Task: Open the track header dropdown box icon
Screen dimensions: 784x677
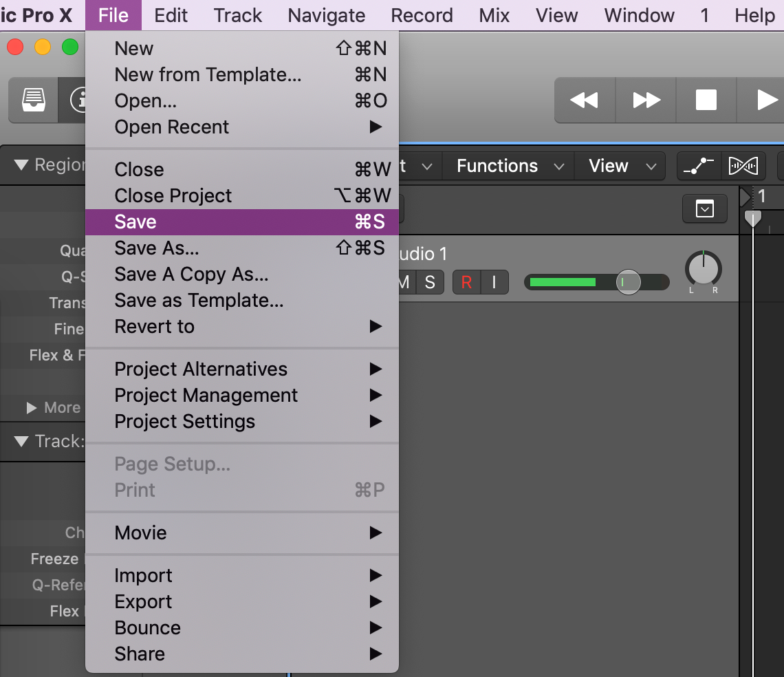Action: [x=704, y=208]
